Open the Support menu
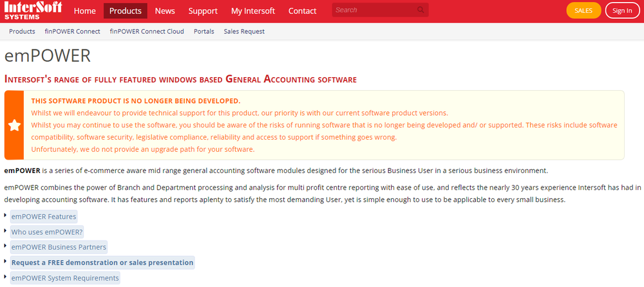This screenshot has height=287, width=644. 203,11
